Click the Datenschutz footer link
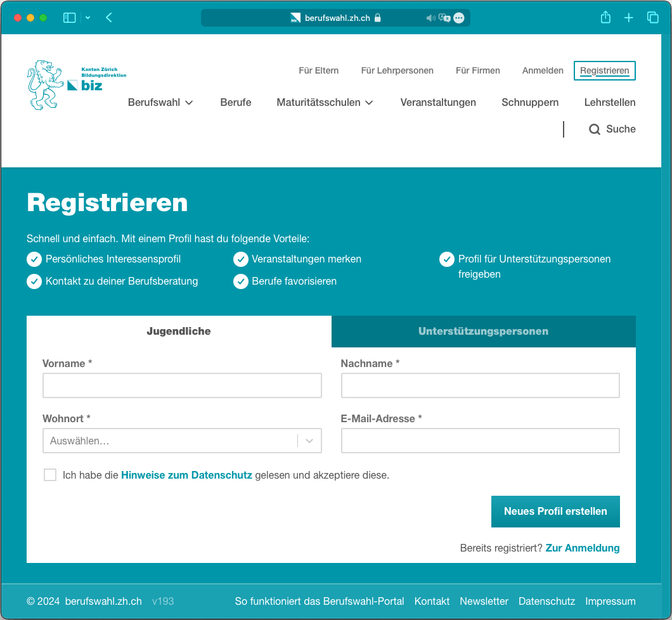672x620 pixels. 546,601
